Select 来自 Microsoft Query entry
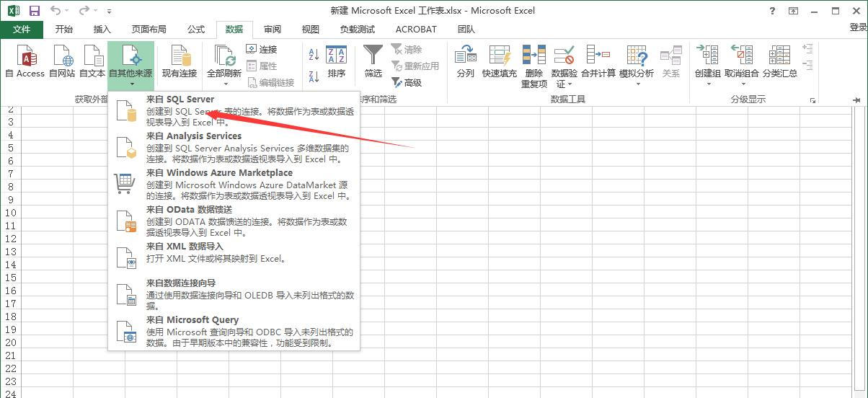This screenshot has height=398, width=868. 234,331
